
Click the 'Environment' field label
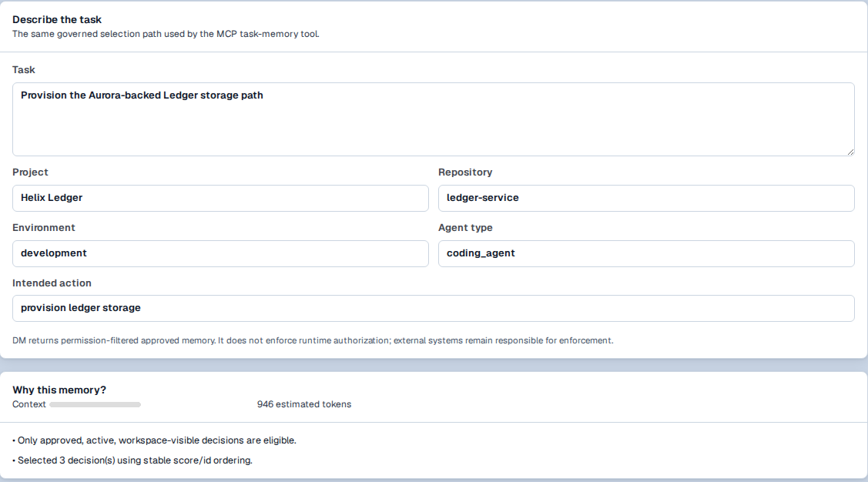tap(44, 227)
